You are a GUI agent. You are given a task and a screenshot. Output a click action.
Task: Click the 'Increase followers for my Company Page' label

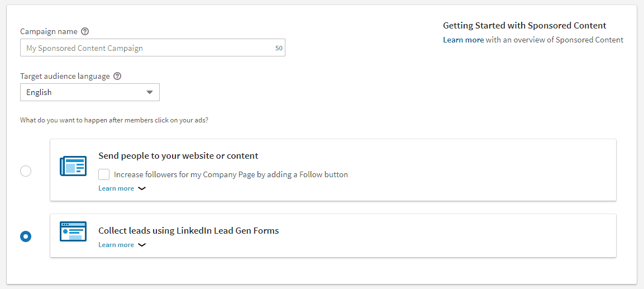231,174
